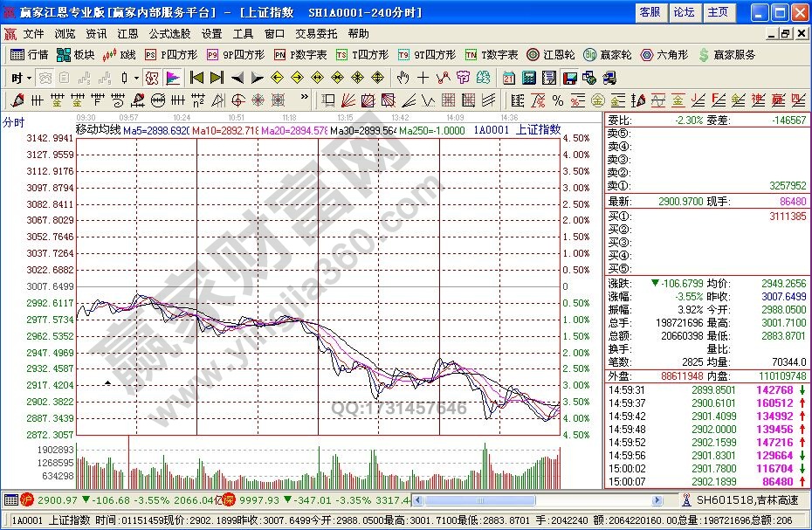Open the 交易委托 menu
Screen dimensions: 812x530
(x=315, y=34)
